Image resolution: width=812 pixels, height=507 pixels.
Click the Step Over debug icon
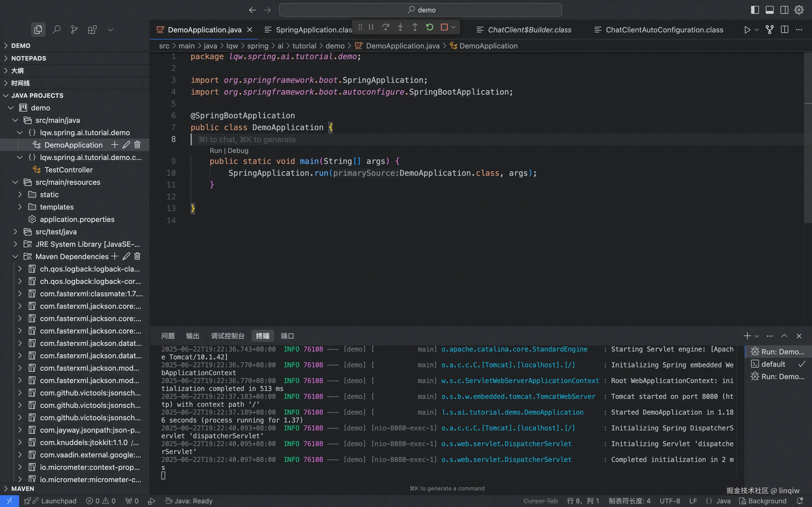(x=385, y=27)
